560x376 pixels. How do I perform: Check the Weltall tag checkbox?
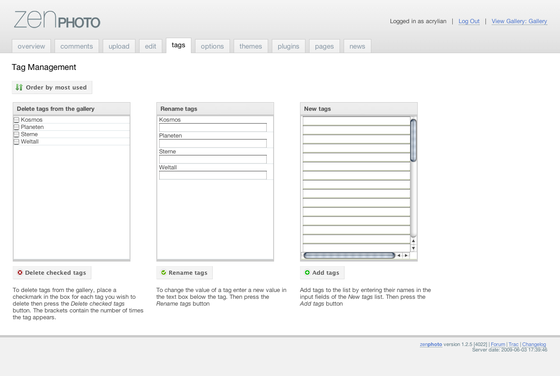[x=16, y=141]
